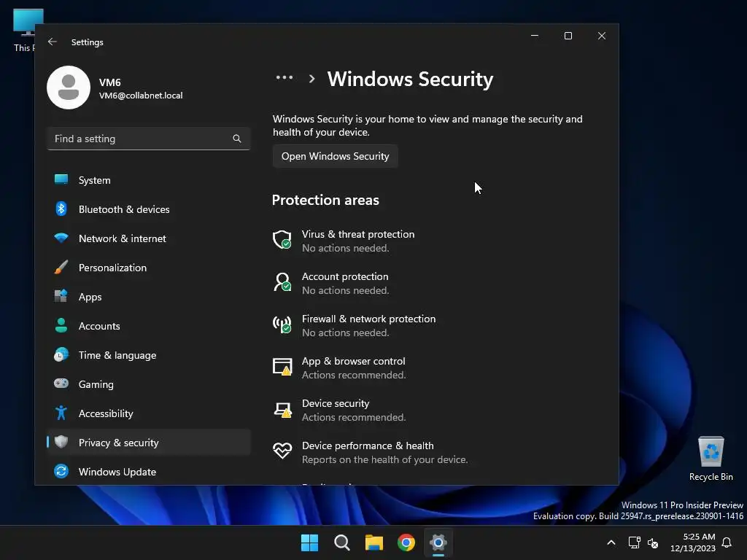Viewport: 747px width, 560px height.
Task: Open Windows Start menu from taskbar
Action: tap(309, 542)
